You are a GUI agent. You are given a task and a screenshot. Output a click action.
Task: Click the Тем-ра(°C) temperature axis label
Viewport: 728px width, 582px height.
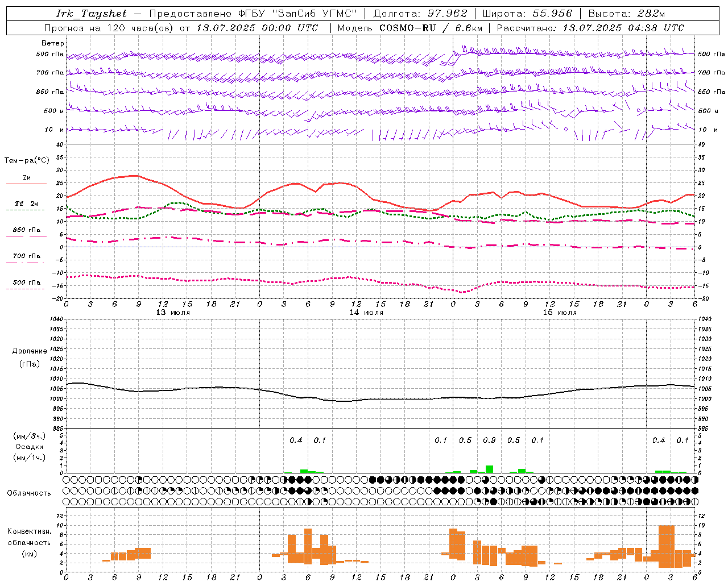coord(27,161)
